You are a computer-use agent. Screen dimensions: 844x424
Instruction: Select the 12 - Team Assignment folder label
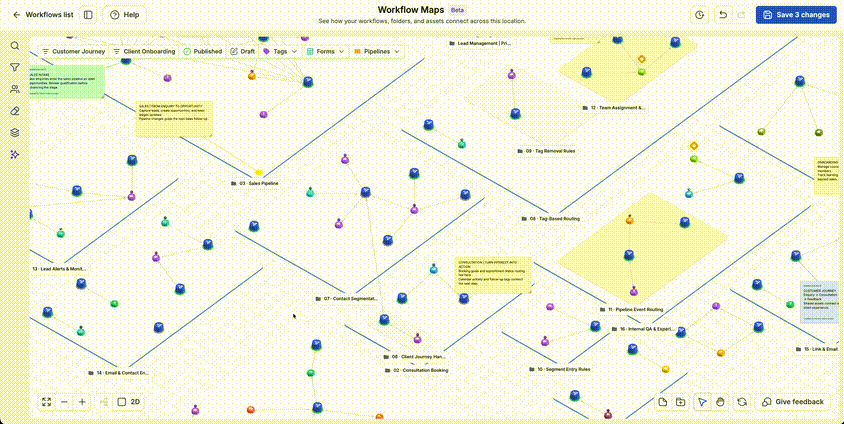pos(614,108)
